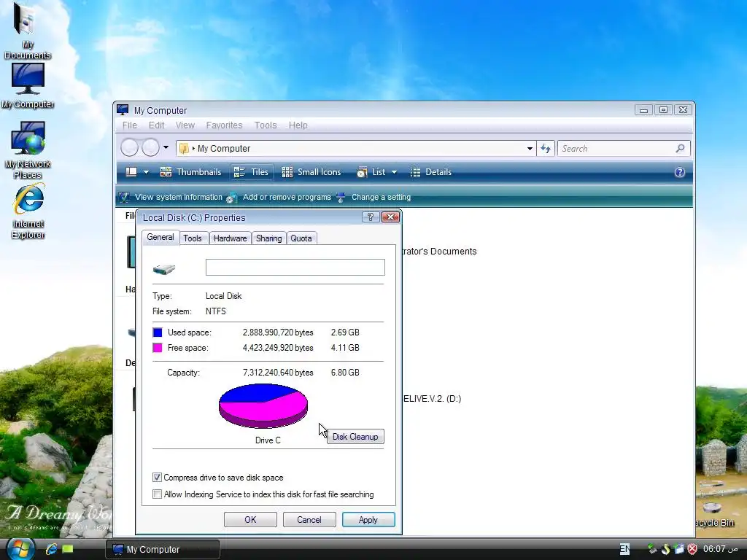Switch to Thumbnails view
This screenshot has height=560, width=747.
tap(191, 172)
